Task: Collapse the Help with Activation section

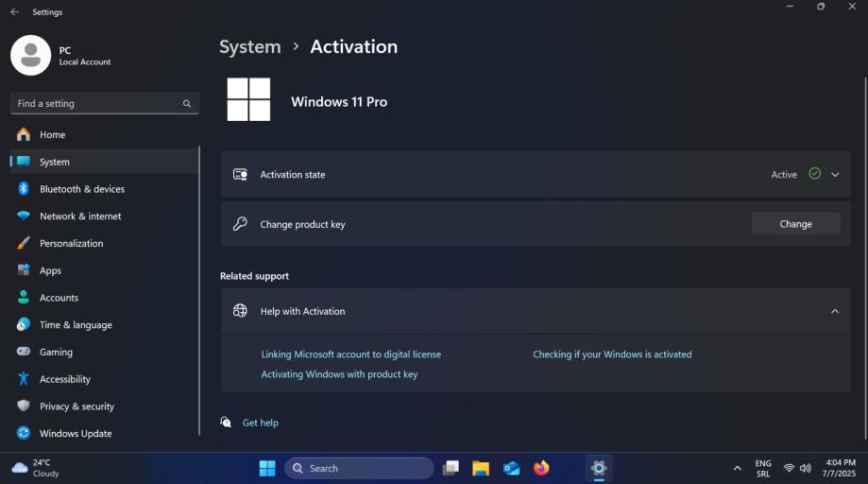Action: 835,311
